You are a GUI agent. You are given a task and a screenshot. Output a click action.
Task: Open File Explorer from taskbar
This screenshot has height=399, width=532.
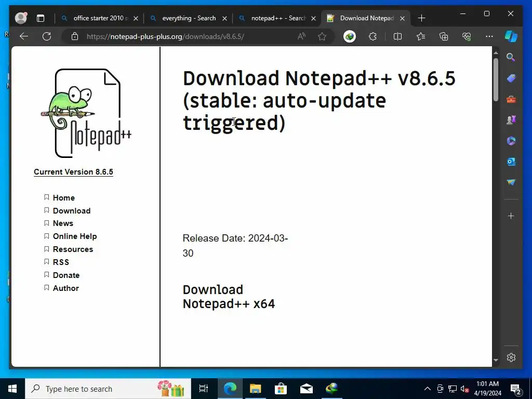click(255, 389)
